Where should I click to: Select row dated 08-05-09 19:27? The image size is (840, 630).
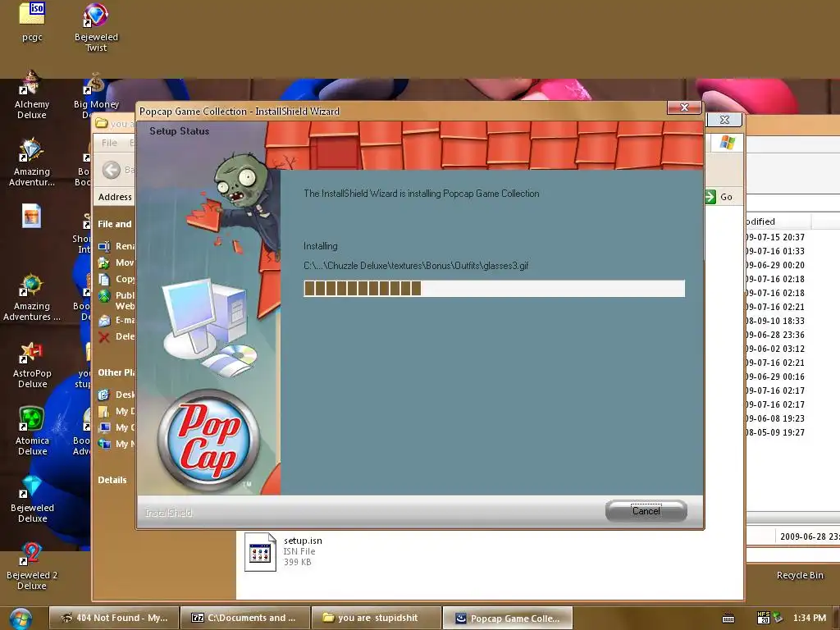click(x=775, y=431)
